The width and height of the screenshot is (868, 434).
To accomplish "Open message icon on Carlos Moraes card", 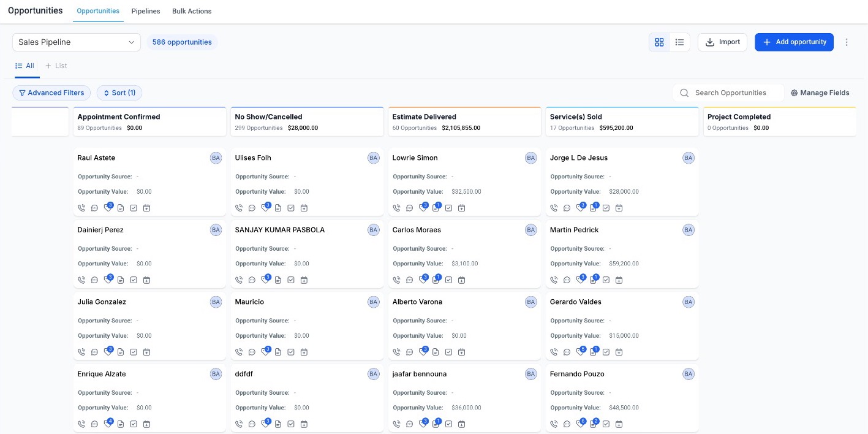I will coord(409,280).
